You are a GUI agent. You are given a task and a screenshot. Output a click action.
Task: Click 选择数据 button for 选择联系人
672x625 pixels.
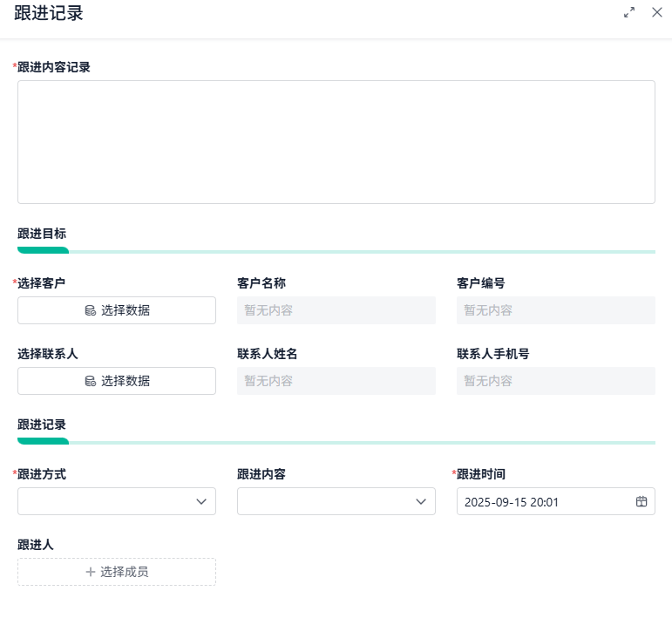click(x=117, y=381)
